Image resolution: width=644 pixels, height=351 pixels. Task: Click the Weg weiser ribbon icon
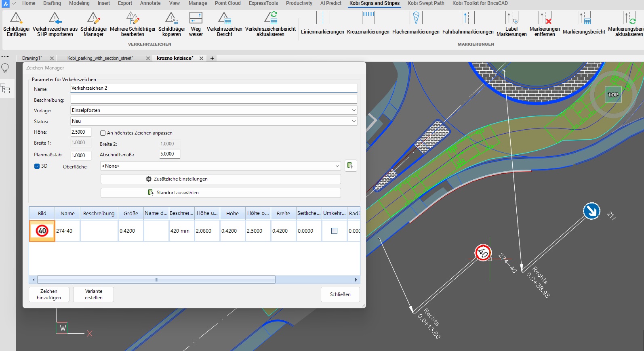196,24
